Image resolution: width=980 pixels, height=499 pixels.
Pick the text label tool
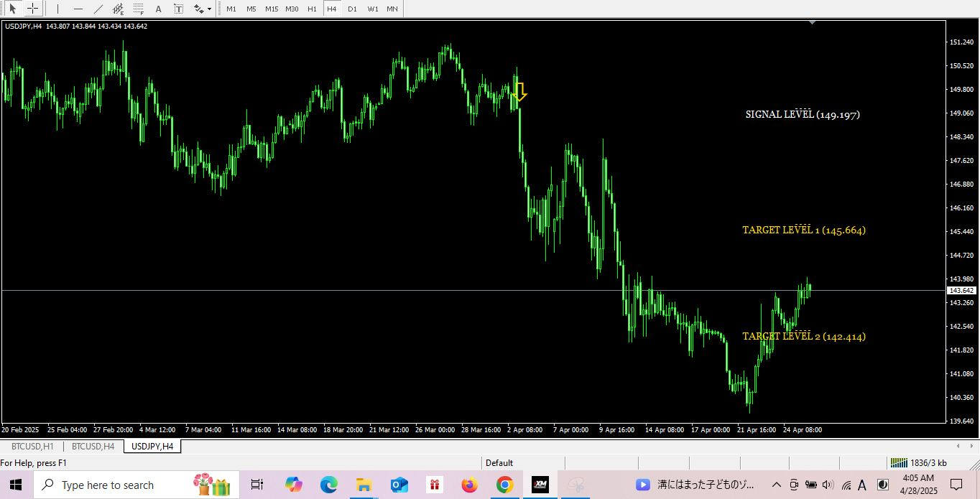point(178,9)
